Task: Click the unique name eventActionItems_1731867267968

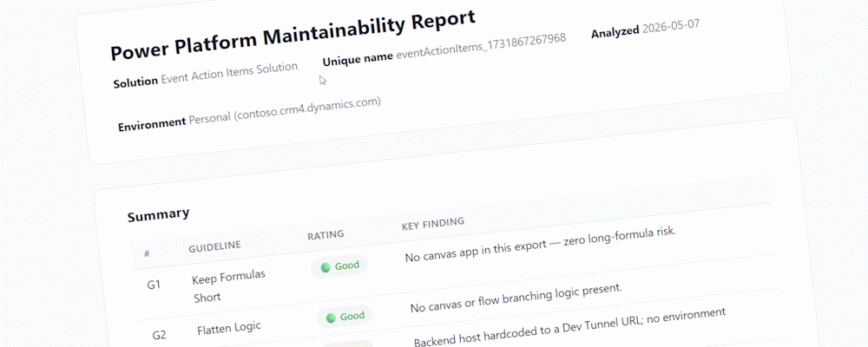Action: [481, 47]
